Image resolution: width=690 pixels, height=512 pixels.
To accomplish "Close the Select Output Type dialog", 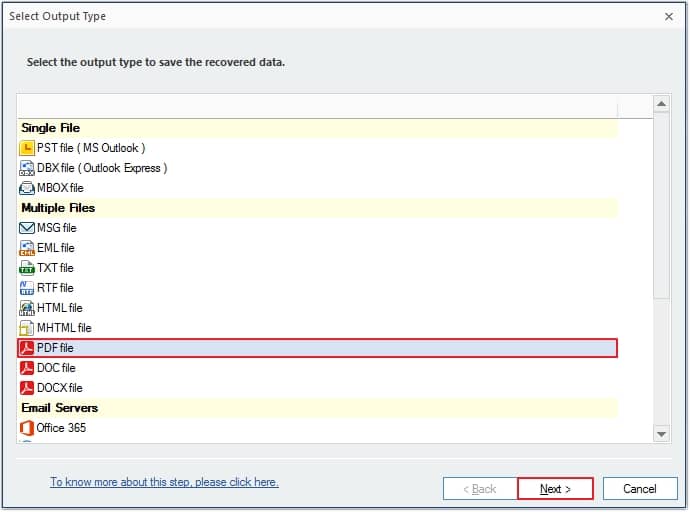I will point(669,17).
